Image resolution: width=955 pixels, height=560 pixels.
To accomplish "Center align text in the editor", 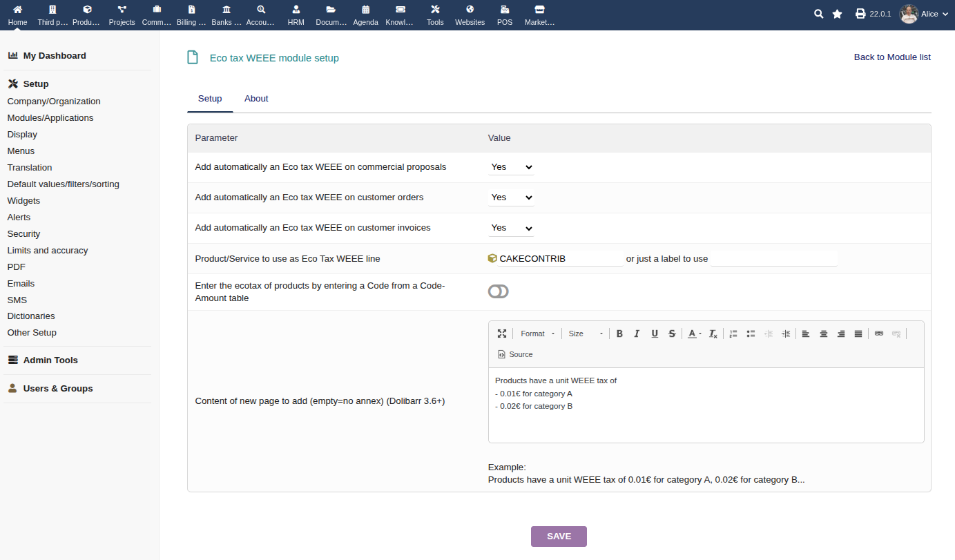I will (823, 334).
